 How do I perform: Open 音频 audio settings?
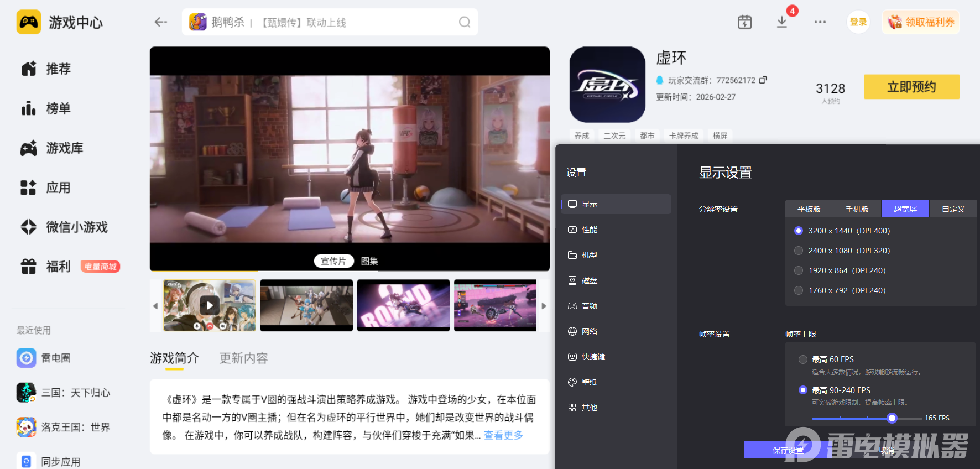616,306
